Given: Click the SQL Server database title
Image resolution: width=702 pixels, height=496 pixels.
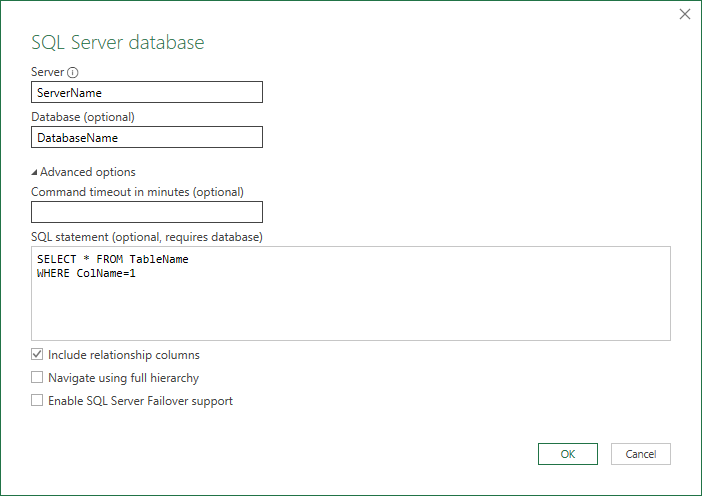Looking at the screenshot, I should click(118, 43).
